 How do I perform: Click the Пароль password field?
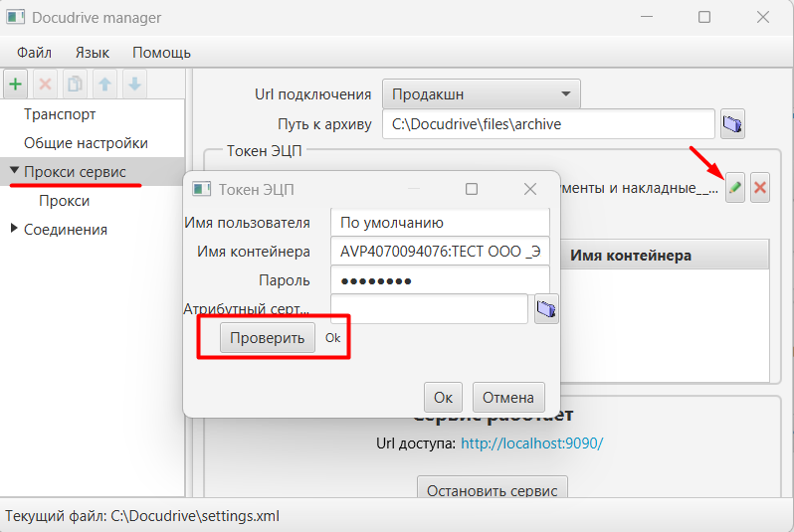[440, 279]
